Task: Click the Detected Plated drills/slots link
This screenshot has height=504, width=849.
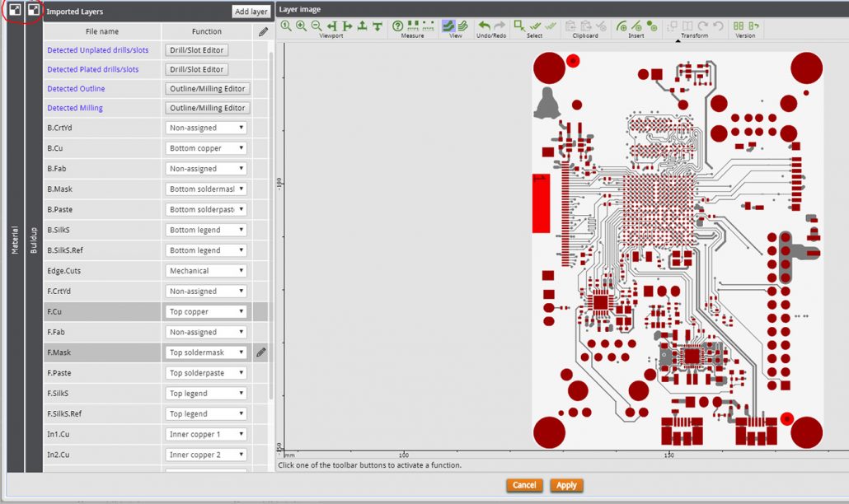Action: pyautogui.click(x=93, y=69)
